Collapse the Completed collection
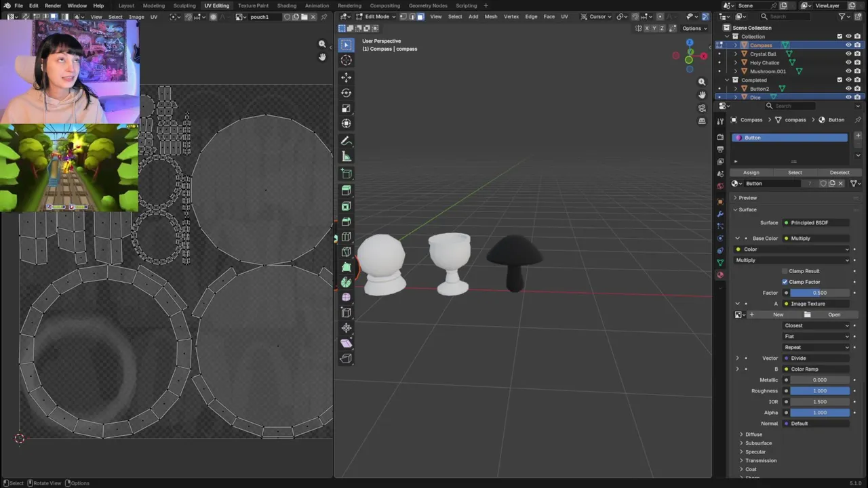Screen dimensions: 868x488 [728, 80]
